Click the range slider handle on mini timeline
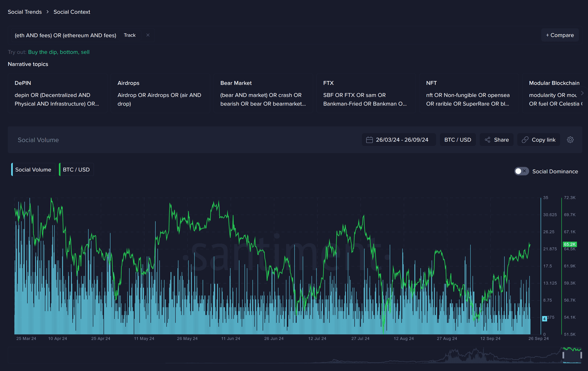The image size is (588, 371). (x=563, y=355)
